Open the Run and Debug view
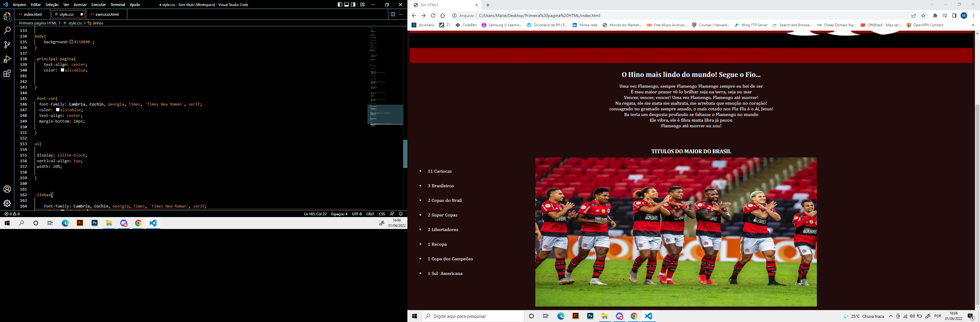The width and height of the screenshot is (980, 322). 7,59
